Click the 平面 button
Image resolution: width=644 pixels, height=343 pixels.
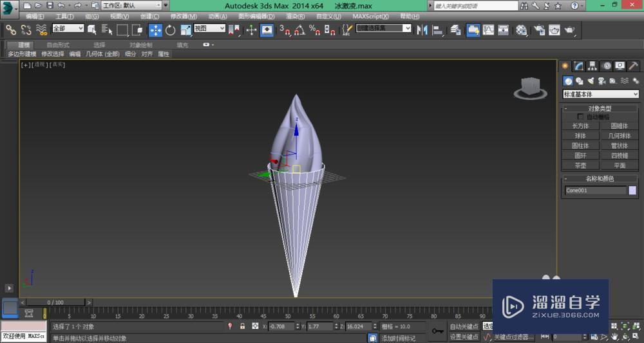(x=619, y=165)
